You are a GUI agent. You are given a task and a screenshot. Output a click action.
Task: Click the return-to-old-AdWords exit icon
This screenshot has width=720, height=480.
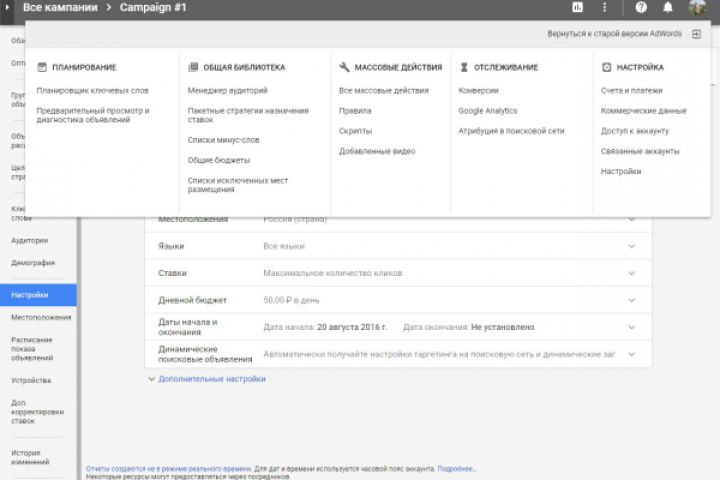[696, 33]
